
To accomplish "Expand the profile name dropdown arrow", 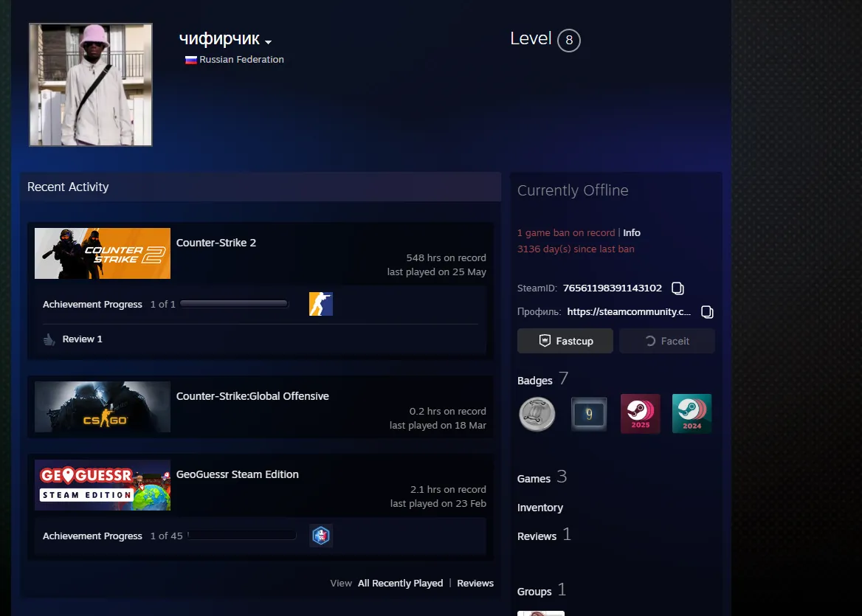I will 269,42.
